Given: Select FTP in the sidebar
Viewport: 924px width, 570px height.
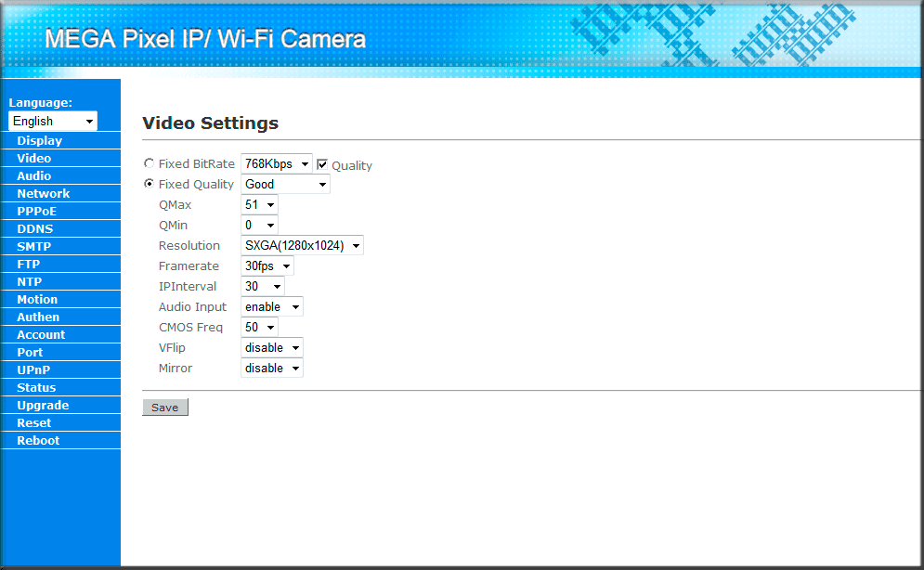Looking at the screenshot, I should (x=60, y=264).
